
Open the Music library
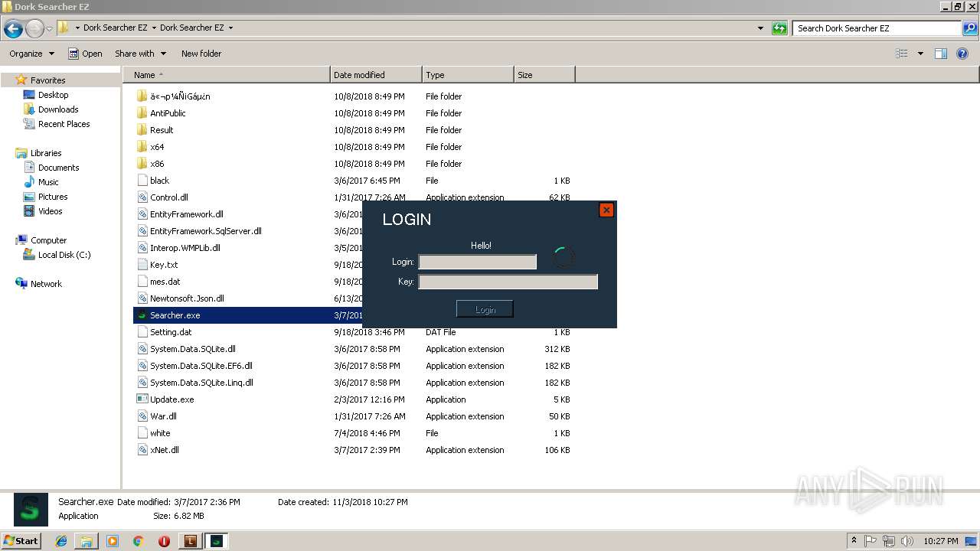(48, 182)
